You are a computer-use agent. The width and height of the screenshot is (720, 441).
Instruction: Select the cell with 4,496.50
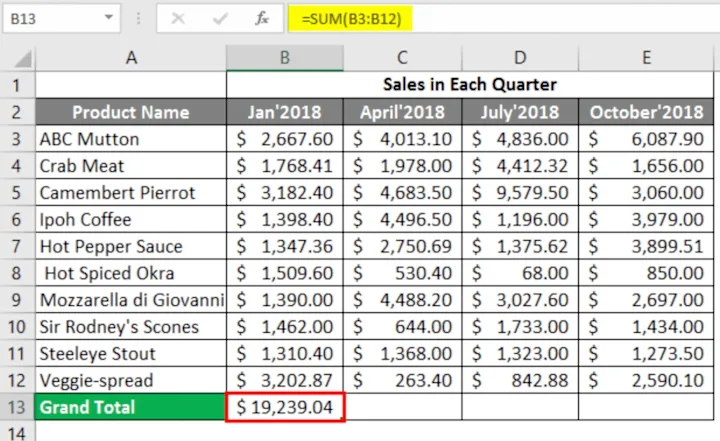tap(402, 220)
